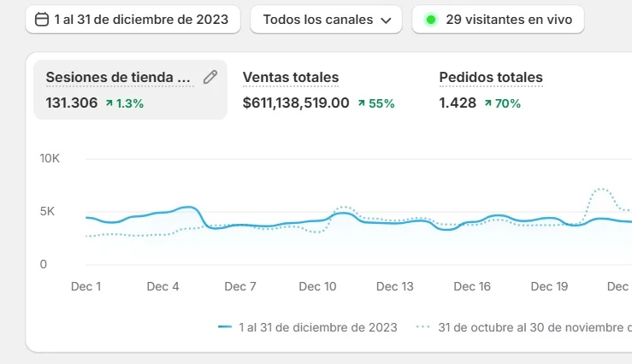Viewport: 632px width, 364px height.
Task: Click the pencil edit icon on sessions card
Action: click(x=210, y=78)
